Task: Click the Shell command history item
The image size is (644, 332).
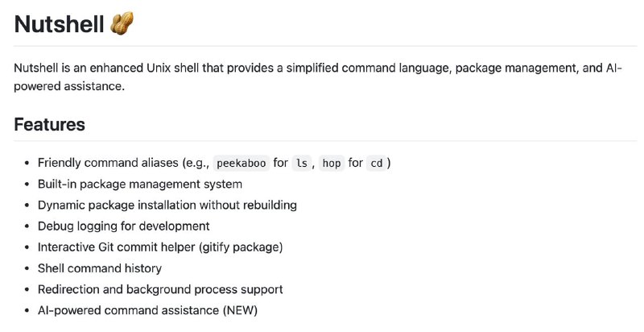Action: click(x=100, y=268)
